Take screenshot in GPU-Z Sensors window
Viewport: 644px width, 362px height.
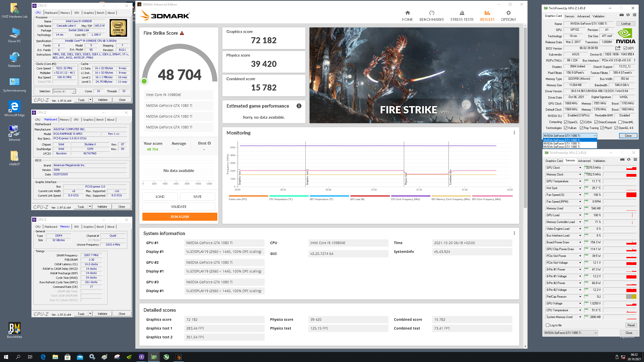[622, 160]
